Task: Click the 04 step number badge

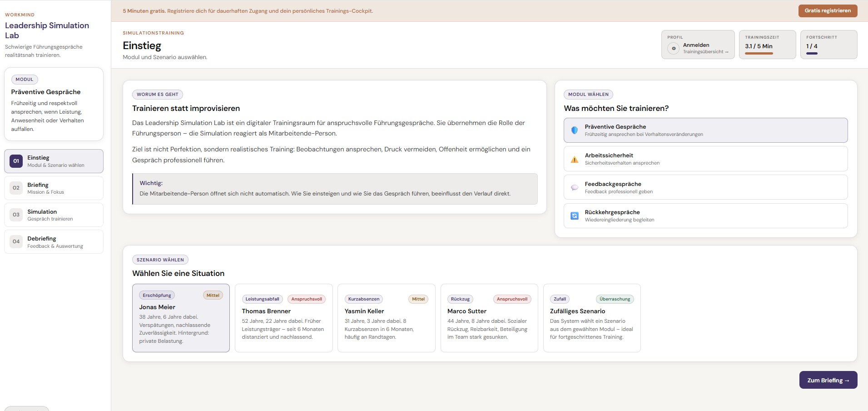Action: (16, 241)
